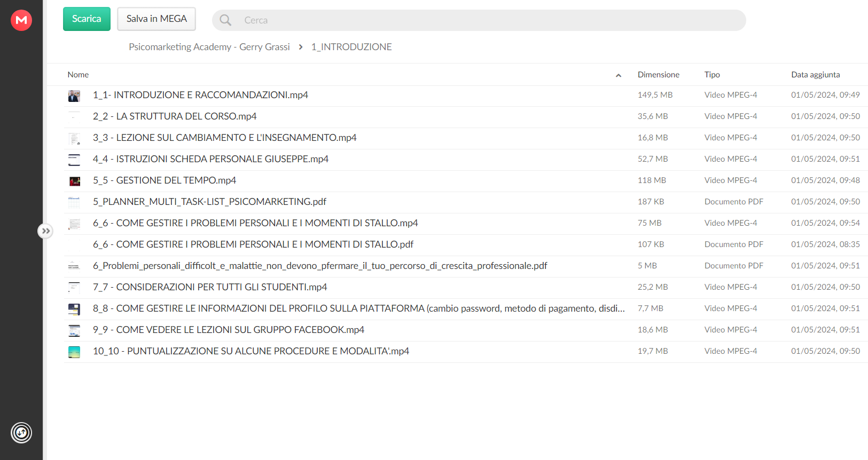
Task: Click the green Scarica button
Action: click(x=87, y=19)
